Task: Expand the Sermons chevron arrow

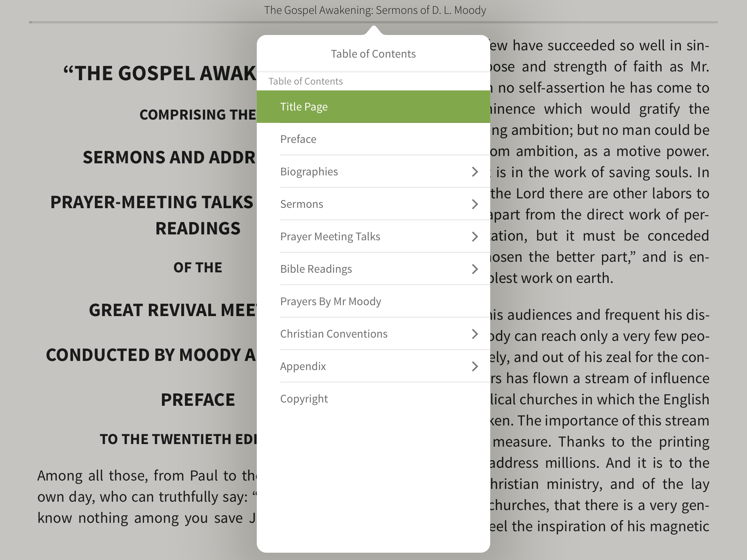Action: coord(475,204)
